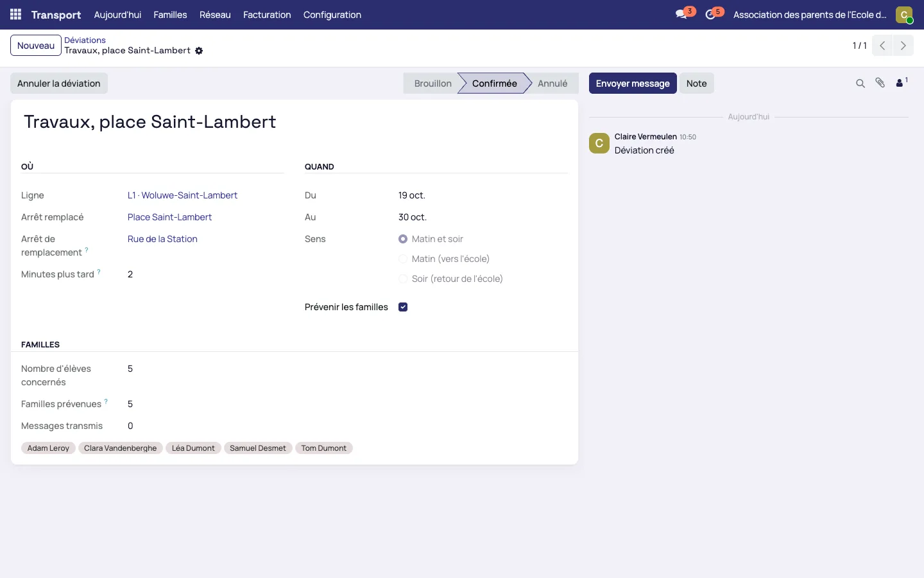The width and height of the screenshot is (924, 578).
Task: Select Soir (retour de l'école) option
Action: point(403,279)
